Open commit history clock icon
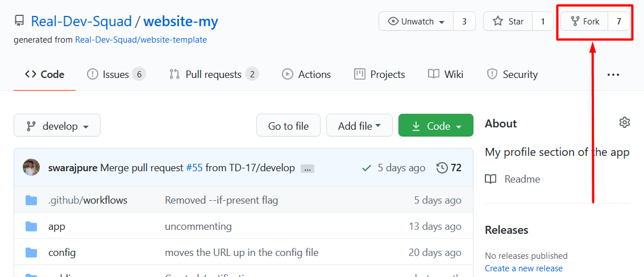 tap(442, 168)
